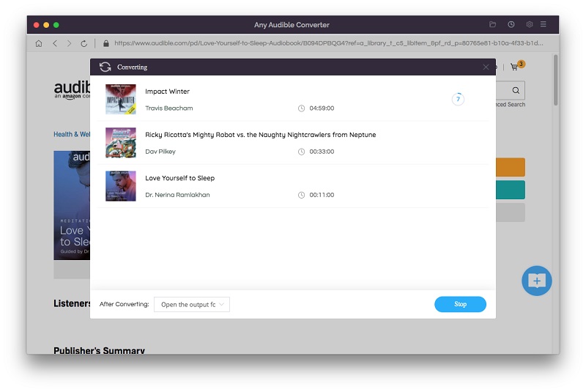Image resolution: width=586 pixels, height=392 pixels.
Task: Expand the After Converting dropdown
Action: tap(192, 304)
